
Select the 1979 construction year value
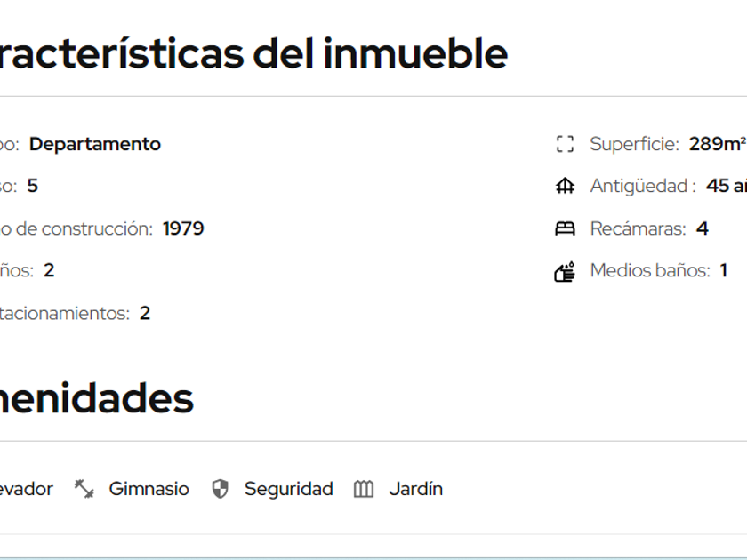183,228
